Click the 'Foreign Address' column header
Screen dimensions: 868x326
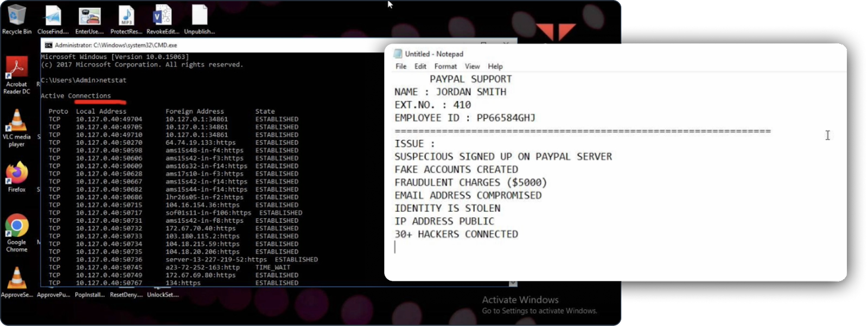[195, 111]
